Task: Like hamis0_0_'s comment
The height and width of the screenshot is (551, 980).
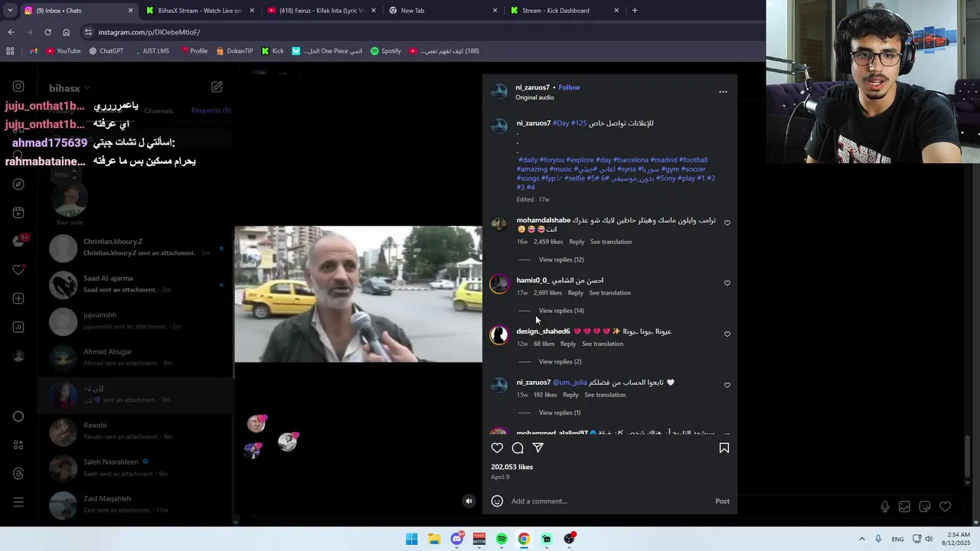Action: point(727,283)
